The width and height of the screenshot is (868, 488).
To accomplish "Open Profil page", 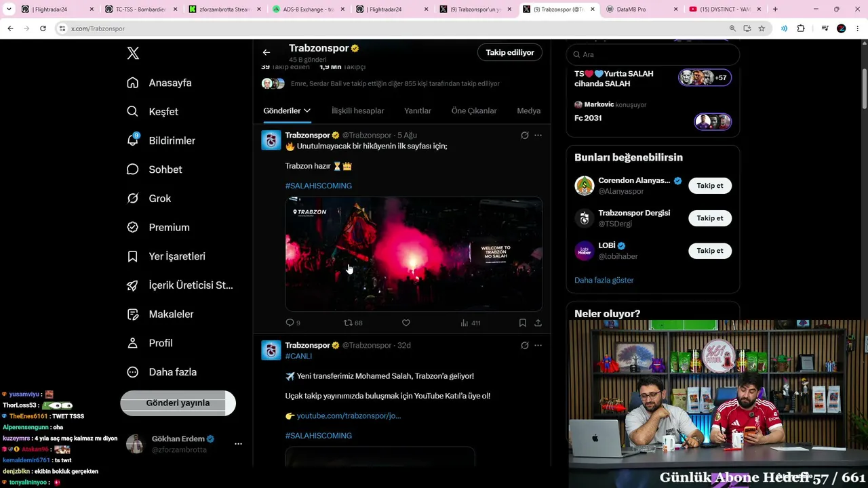I will [x=150, y=343].
